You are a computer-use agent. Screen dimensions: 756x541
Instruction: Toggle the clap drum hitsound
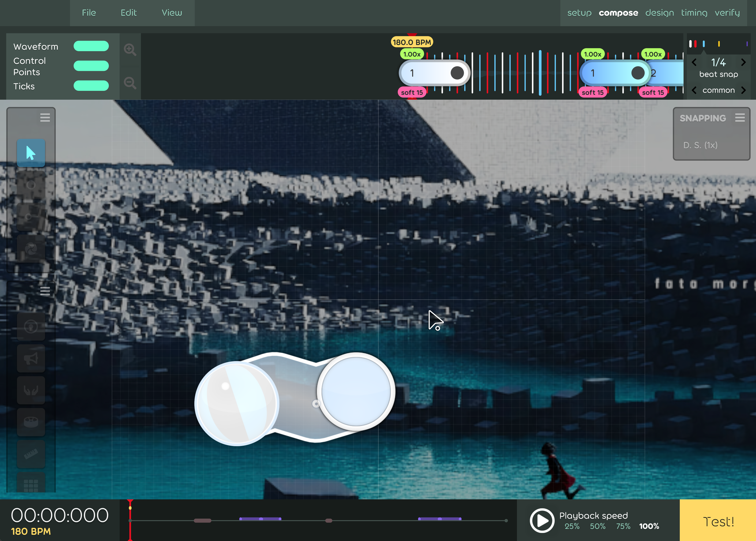tap(31, 422)
